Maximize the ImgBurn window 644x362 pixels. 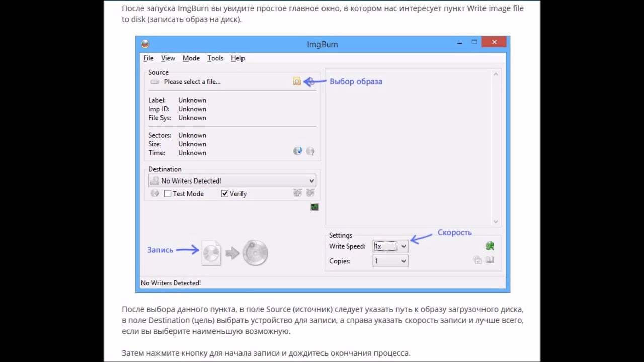coord(474,43)
